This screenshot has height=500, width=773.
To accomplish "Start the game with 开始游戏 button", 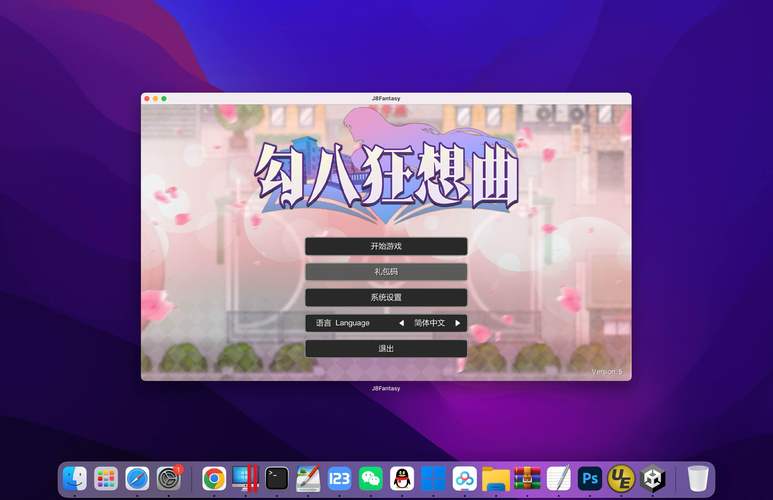I will point(386,246).
